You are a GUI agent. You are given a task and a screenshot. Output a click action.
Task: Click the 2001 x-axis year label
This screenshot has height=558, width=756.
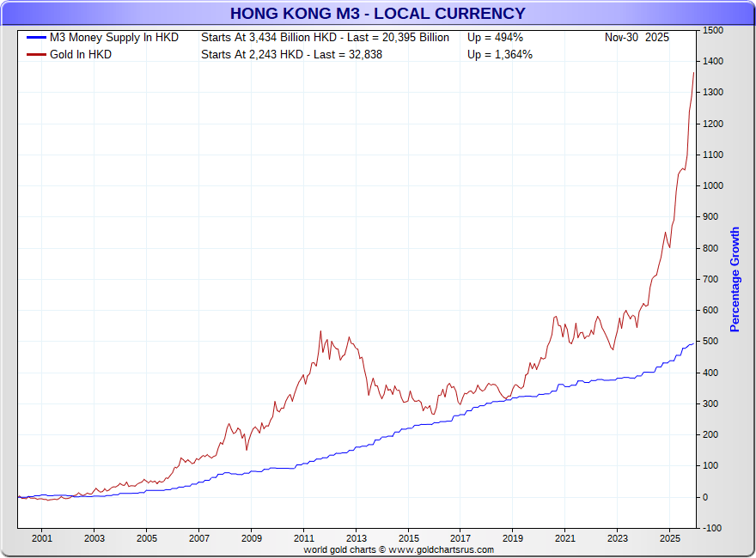tap(42, 538)
